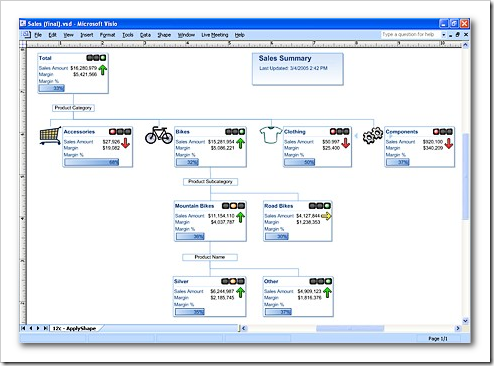The width and height of the screenshot is (494, 366).
Task: Open the View menu
Action: [x=68, y=35]
